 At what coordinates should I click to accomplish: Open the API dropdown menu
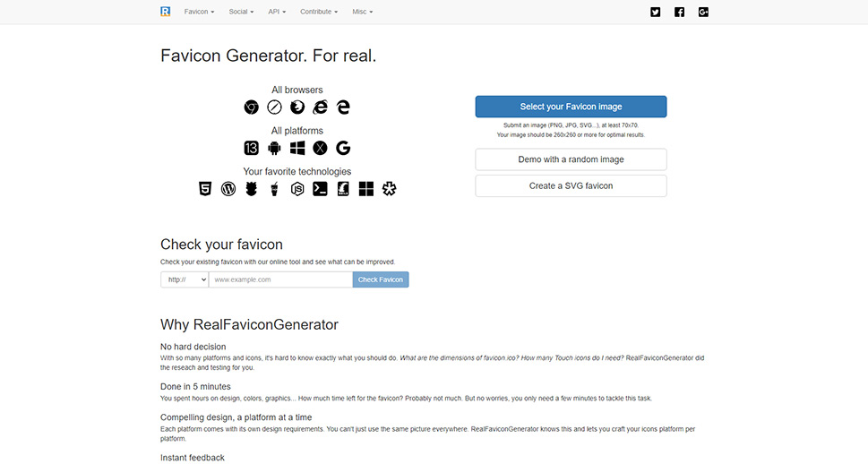tap(278, 12)
